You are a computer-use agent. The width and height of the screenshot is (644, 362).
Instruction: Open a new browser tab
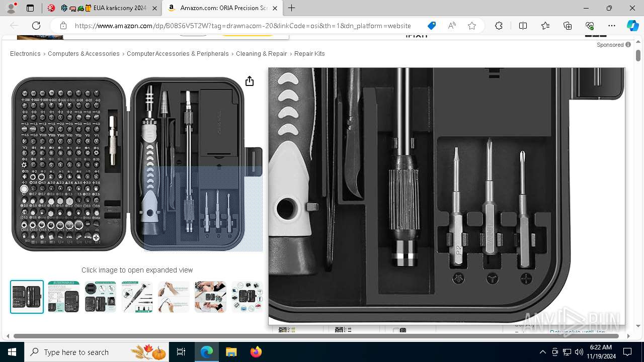tap(292, 8)
